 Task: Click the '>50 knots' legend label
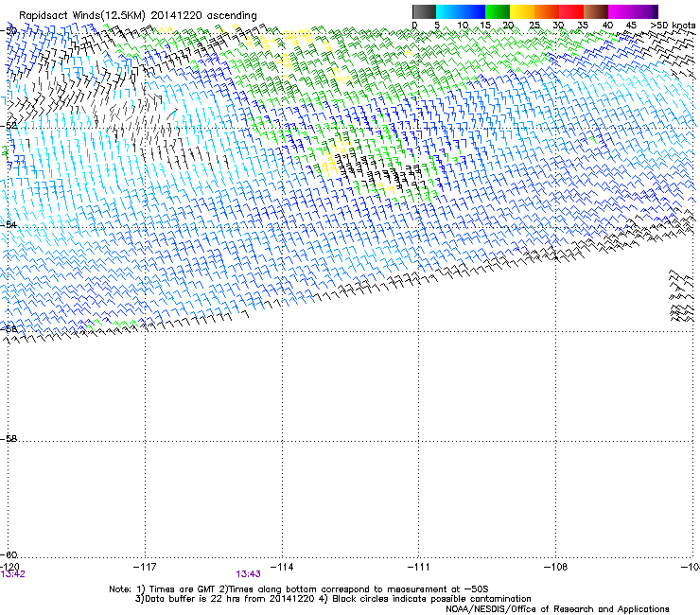point(673,26)
